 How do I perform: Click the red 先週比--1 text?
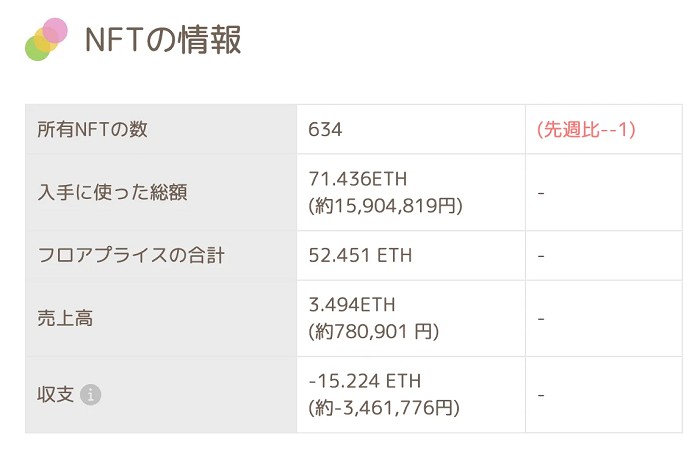[586, 130]
